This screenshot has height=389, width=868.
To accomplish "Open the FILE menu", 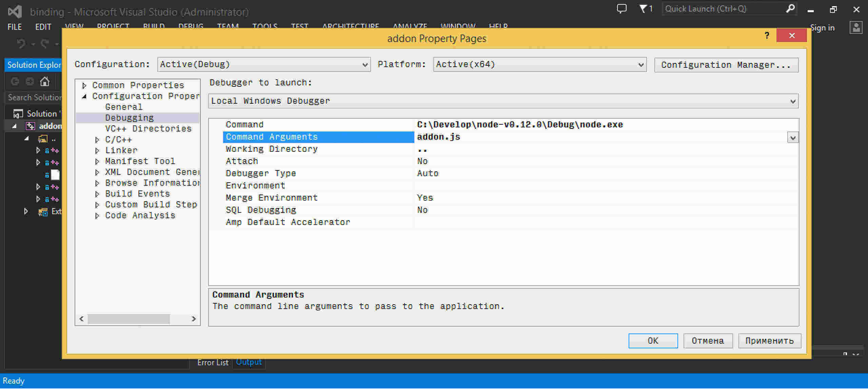I will click(15, 27).
